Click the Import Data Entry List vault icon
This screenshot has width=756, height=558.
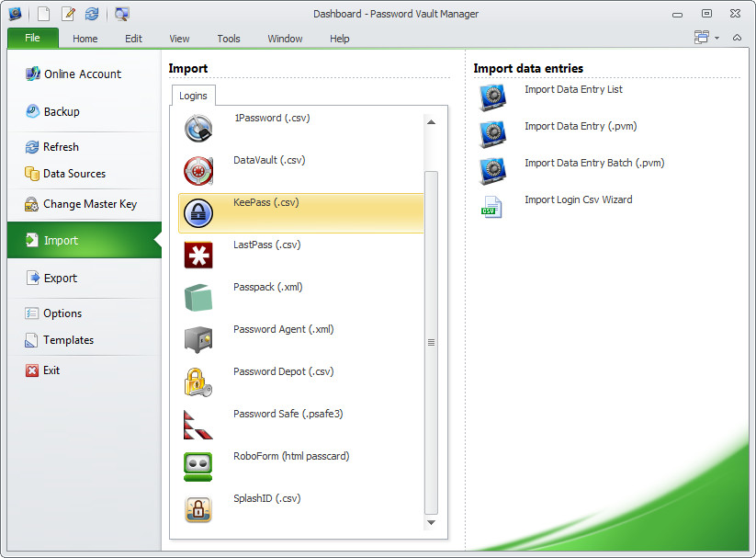tap(492, 97)
